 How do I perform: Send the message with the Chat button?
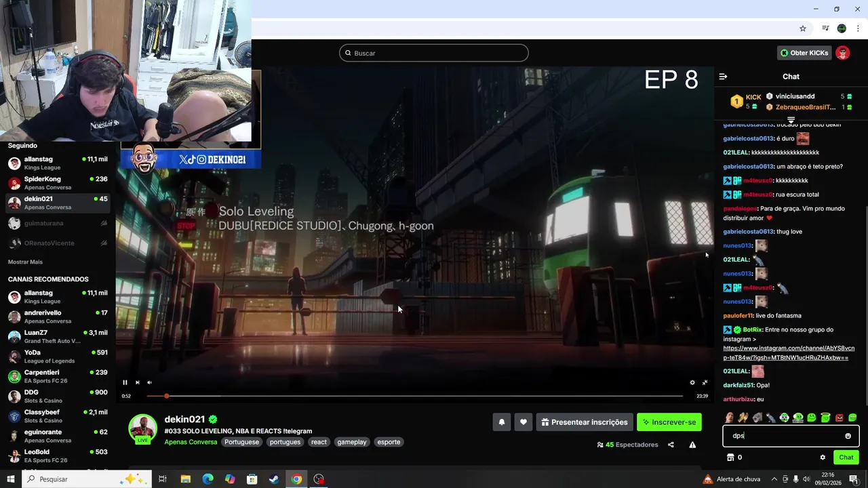(x=846, y=457)
